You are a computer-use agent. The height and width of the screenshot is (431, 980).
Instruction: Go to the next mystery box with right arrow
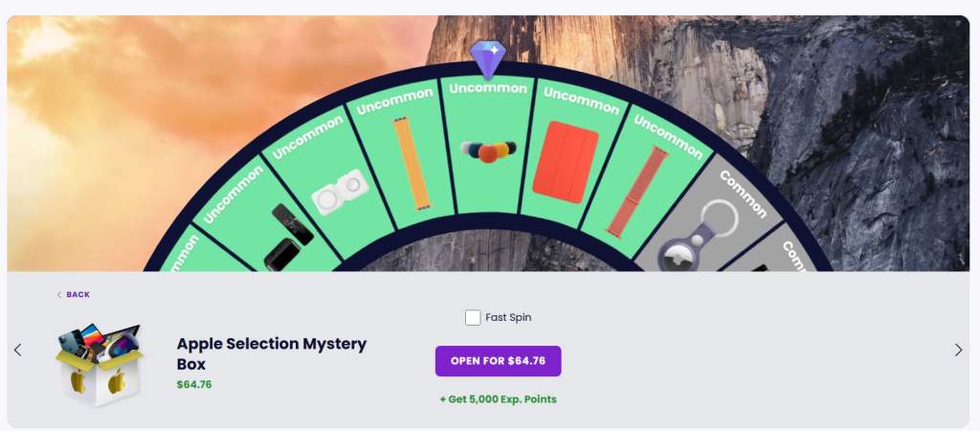[958, 350]
